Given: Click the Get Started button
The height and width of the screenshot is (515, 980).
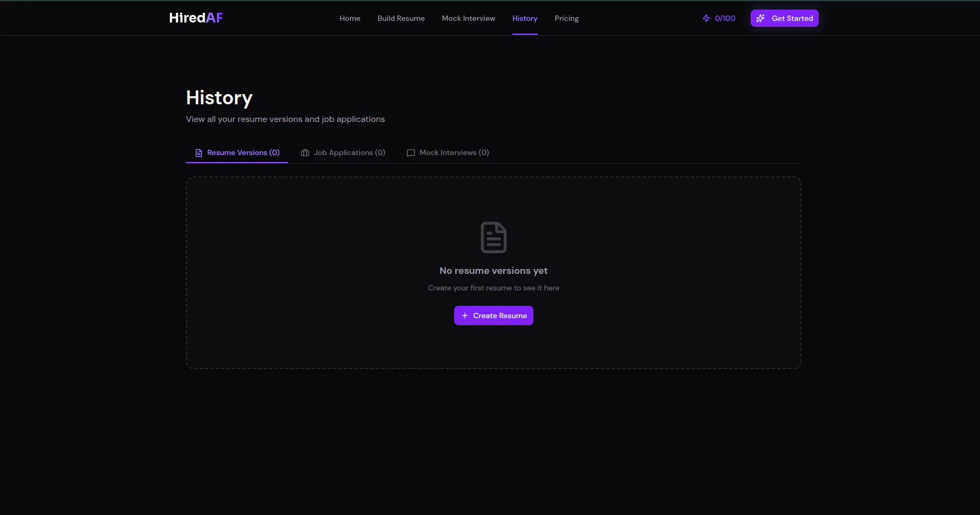Looking at the screenshot, I should point(784,18).
